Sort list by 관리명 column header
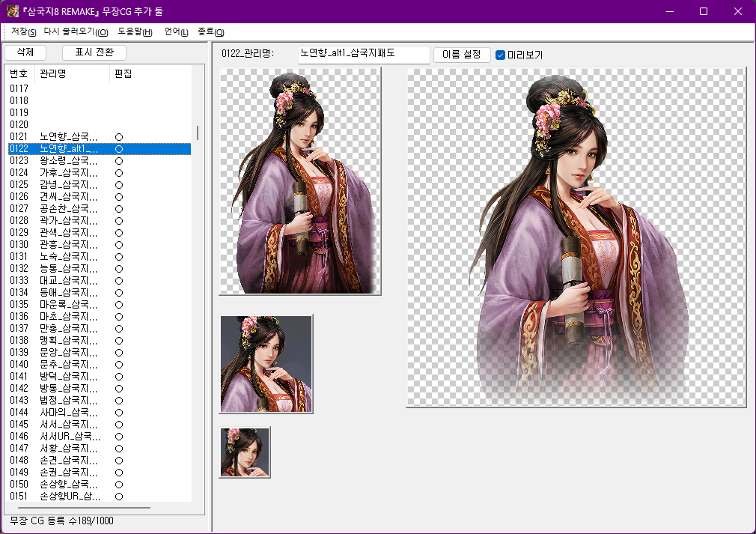 point(73,74)
